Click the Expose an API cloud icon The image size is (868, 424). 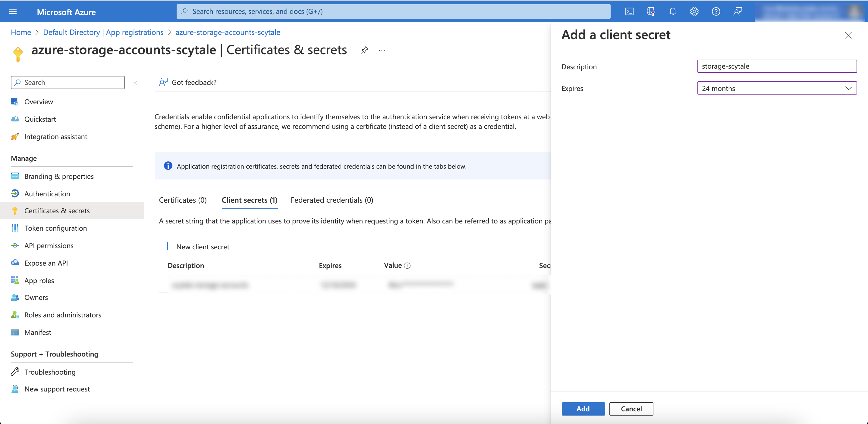[15, 263]
